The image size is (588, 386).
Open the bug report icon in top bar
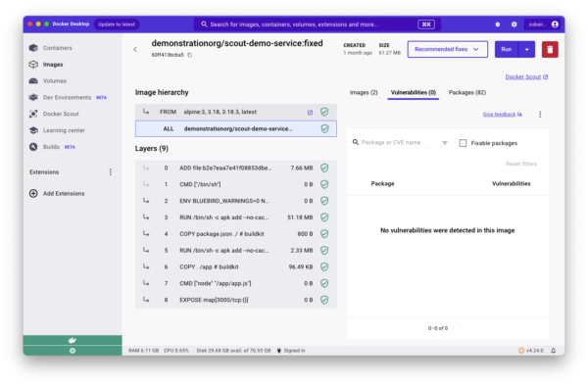click(498, 24)
